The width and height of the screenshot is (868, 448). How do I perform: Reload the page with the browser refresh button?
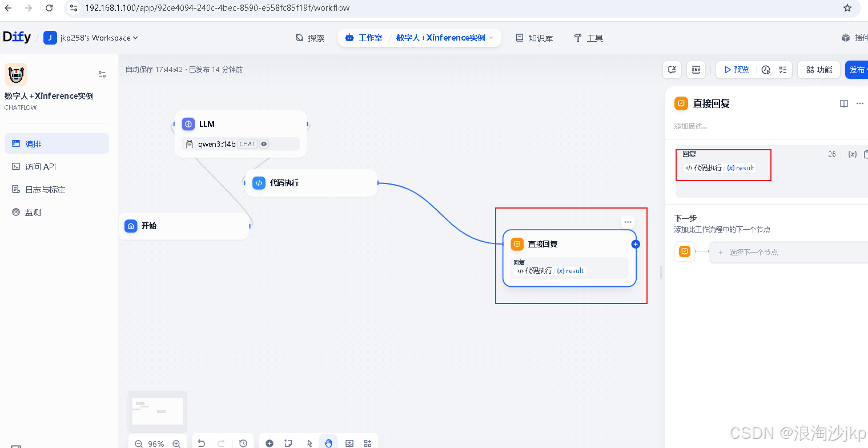[49, 8]
